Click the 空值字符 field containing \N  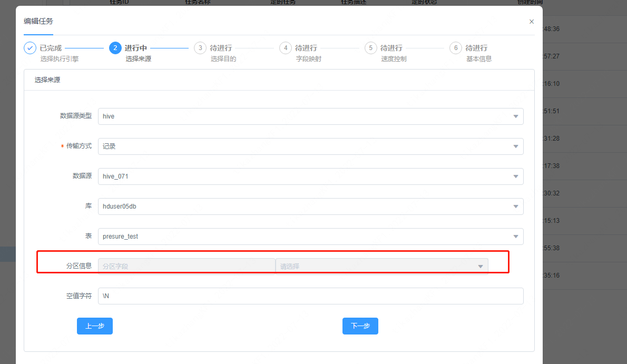(x=311, y=296)
